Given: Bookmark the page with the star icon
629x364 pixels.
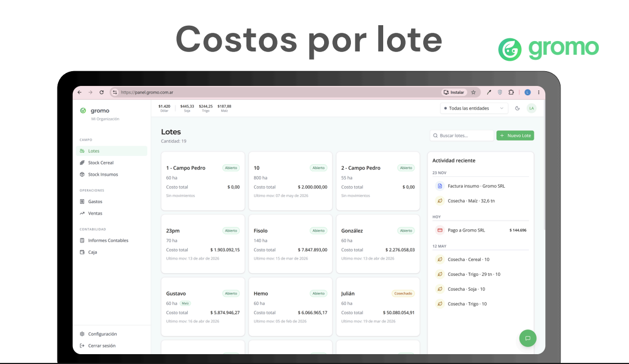Looking at the screenshot, I should pyautogui.click(x=474, y=92).
